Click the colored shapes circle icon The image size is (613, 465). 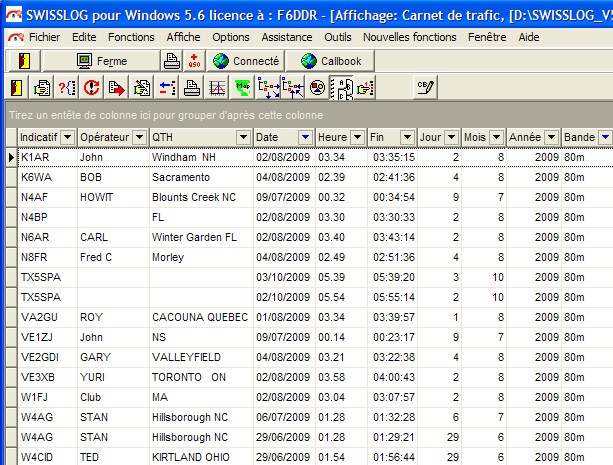pyautogui.click(x=317, y=88)
